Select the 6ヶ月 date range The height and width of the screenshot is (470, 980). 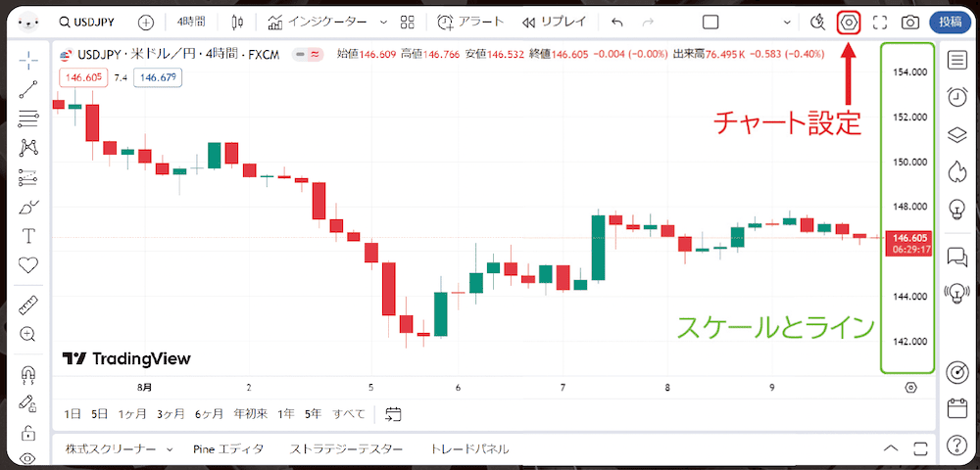pos(209,414)
